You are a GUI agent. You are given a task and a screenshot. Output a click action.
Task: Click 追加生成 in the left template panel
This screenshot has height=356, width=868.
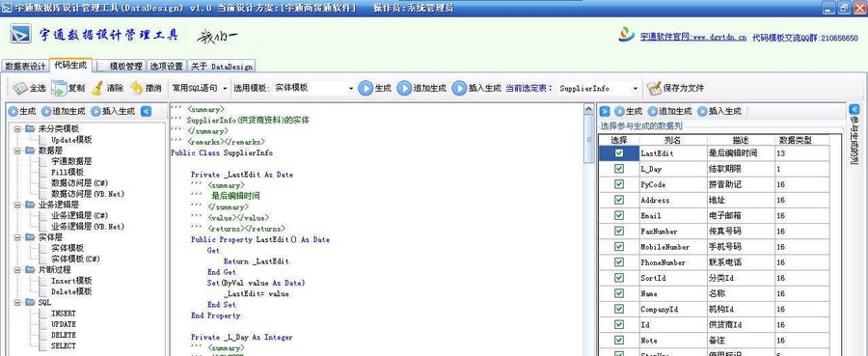tap(64, 111)
